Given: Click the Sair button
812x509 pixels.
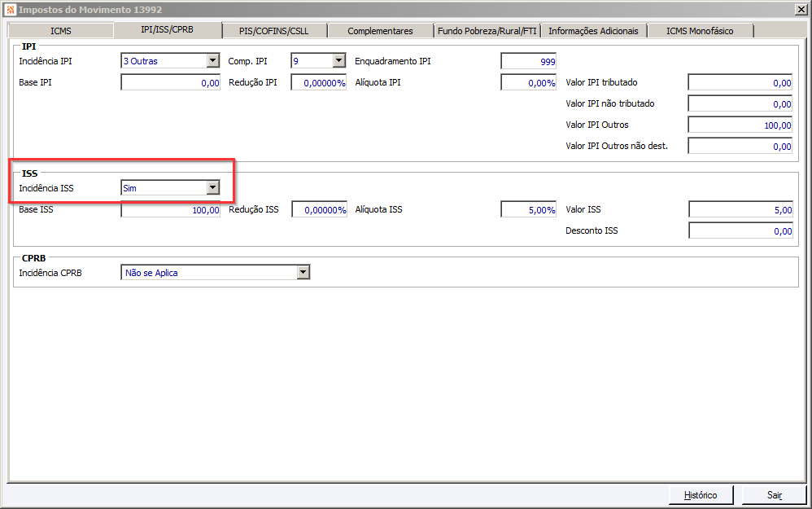Looking at the screenshot, I should 775,495.
